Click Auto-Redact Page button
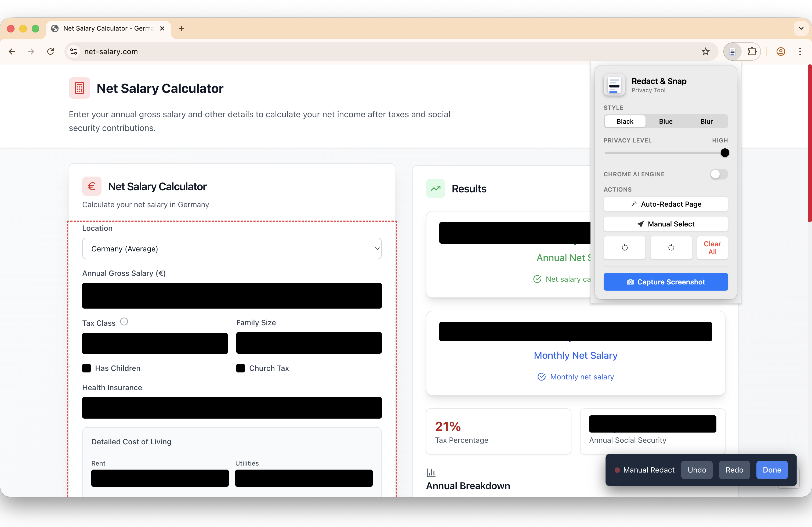This screenshot has height=527, width=812. pos(666,204)
